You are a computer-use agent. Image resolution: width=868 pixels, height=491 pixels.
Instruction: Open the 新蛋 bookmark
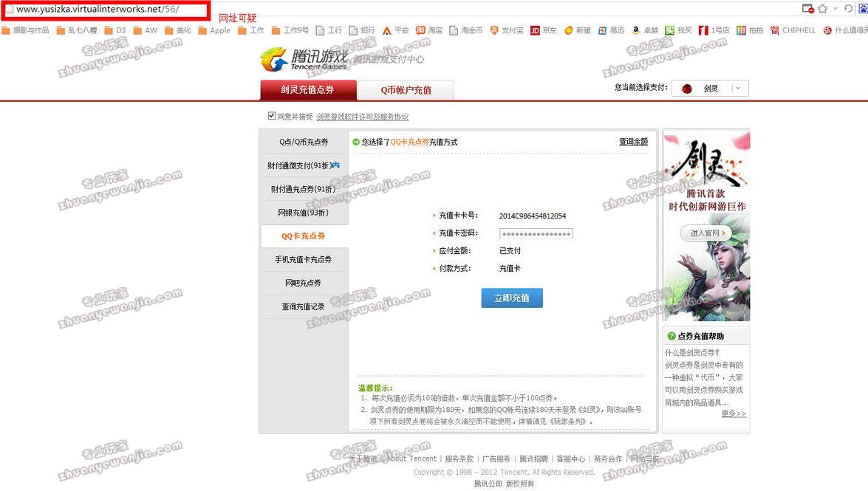578,30
